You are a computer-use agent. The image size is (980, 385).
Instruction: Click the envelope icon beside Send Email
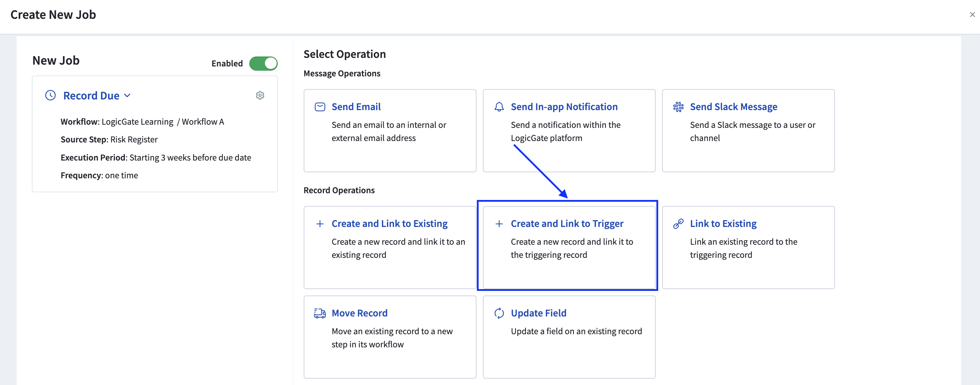point(320,107)
